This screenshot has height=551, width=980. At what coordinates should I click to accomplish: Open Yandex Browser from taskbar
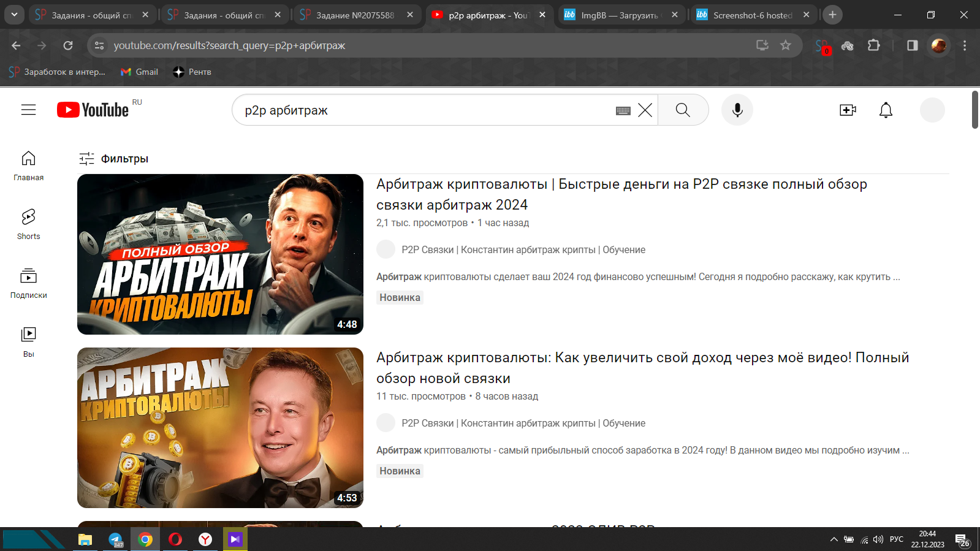pos(205,539)
